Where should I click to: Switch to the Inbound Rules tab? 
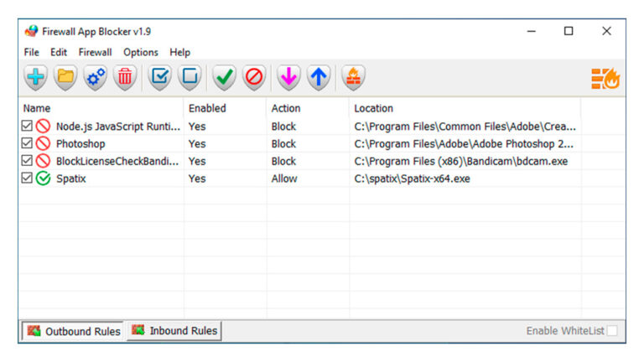tap(174, 330)
